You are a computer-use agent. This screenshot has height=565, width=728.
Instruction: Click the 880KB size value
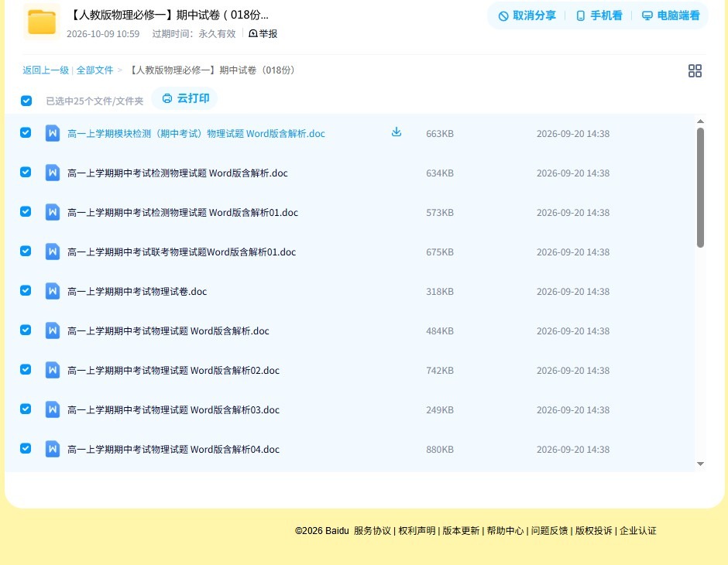click(x=440, y=449)
